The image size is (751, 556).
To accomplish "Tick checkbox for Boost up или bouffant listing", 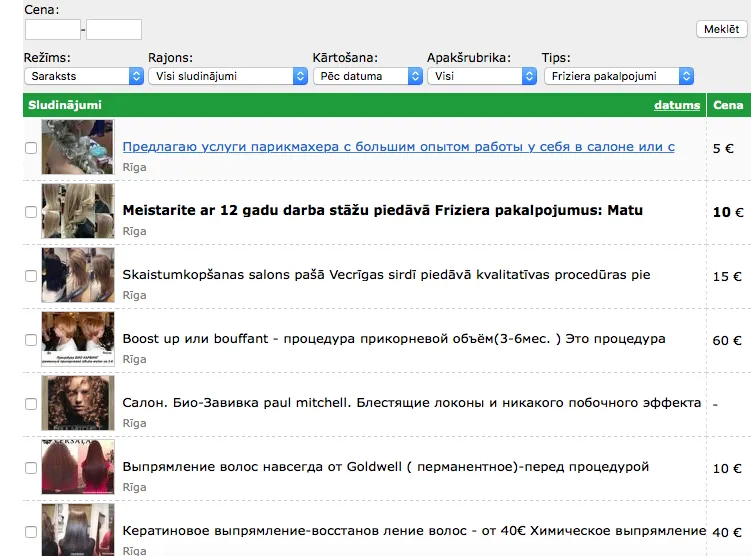I will point(31,340).
